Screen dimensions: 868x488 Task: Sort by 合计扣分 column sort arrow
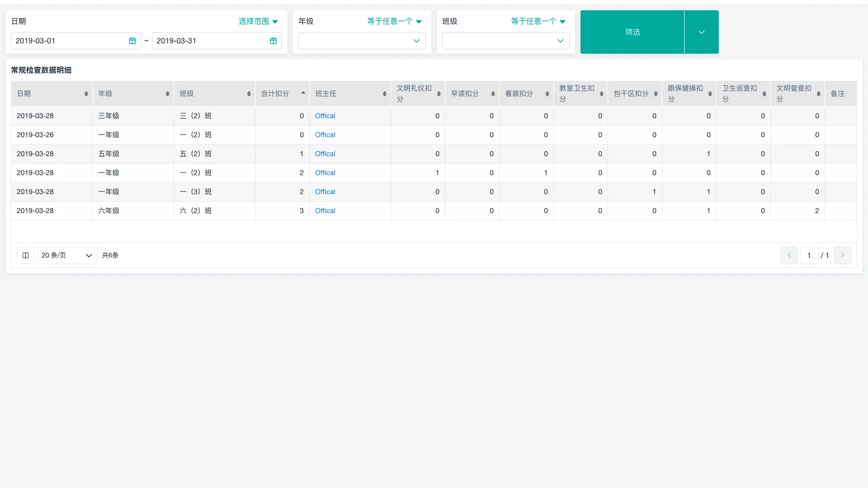point(303,93)
